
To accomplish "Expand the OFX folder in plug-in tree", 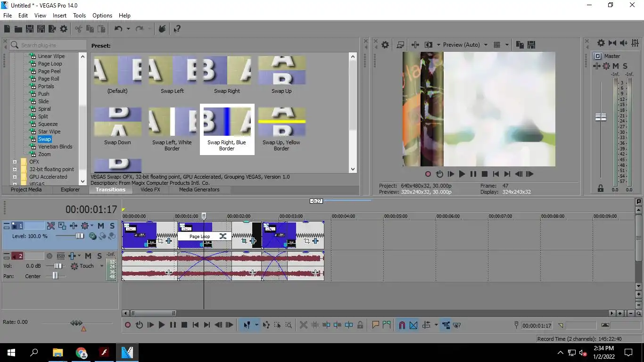I will pyautogui.click(x=15, y=162).
